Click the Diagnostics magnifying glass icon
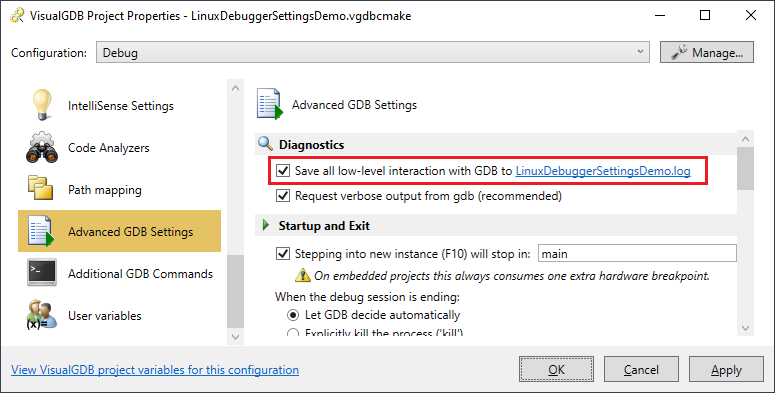This screenshot has height=393, width=775. tap(265, 144)
